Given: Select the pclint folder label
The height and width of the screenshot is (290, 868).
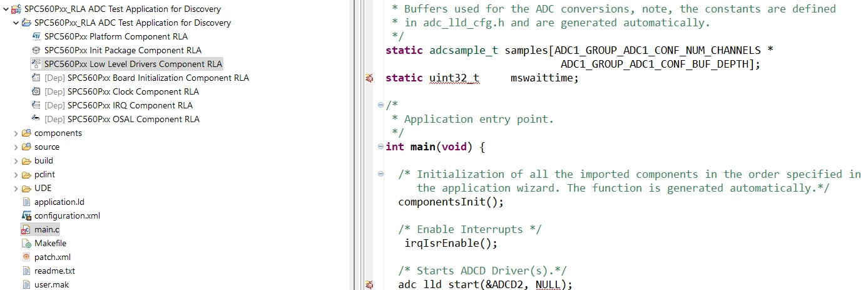Looking at the screenshot, I should tap(44, 174).
